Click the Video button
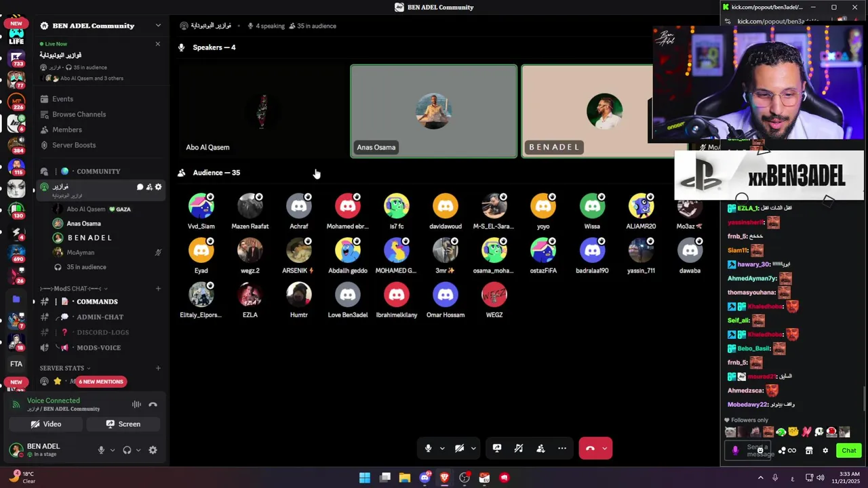868x488 pixels. [x=46, y=424]
